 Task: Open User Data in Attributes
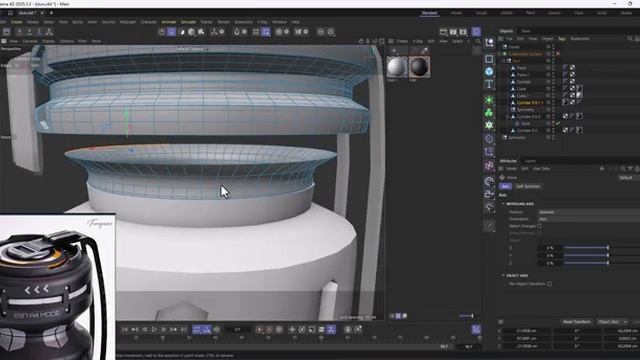tap(541, 169)
